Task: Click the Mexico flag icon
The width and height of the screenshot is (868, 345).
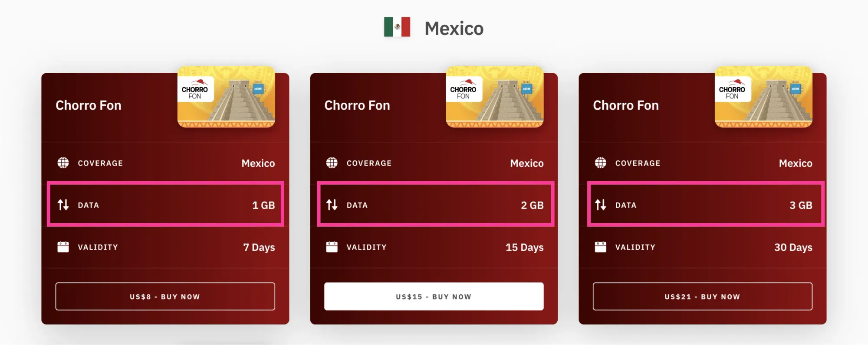Action: click(x=397, y=27)
